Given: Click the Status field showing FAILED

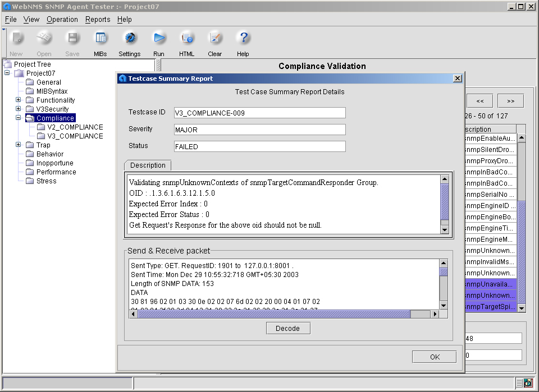Looking at the screenshot, I should point(260,146).
